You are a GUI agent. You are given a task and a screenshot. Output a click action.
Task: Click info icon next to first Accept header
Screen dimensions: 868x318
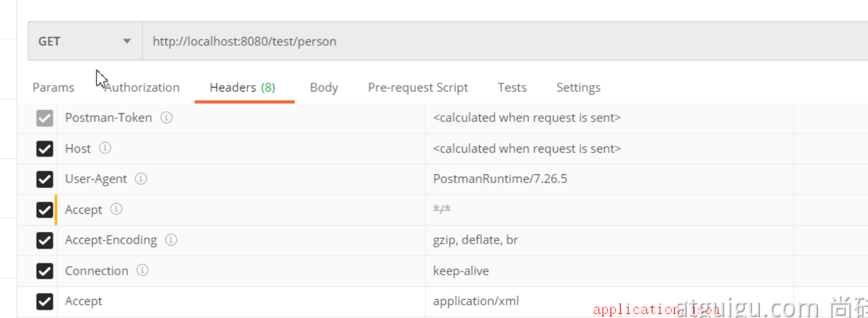click(116, 209)
